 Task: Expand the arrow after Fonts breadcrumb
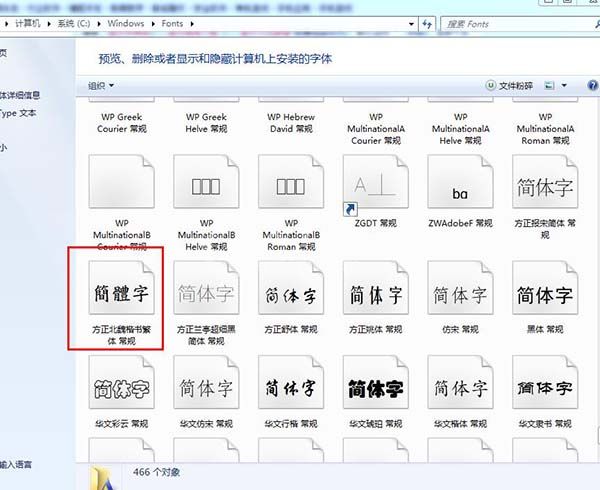192,24
